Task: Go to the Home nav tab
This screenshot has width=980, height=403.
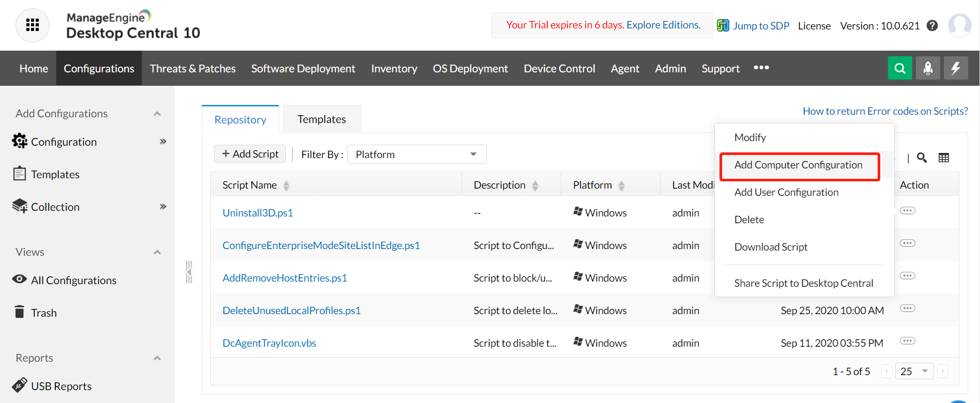Action: pyautogui.click(x=34, y=68)
